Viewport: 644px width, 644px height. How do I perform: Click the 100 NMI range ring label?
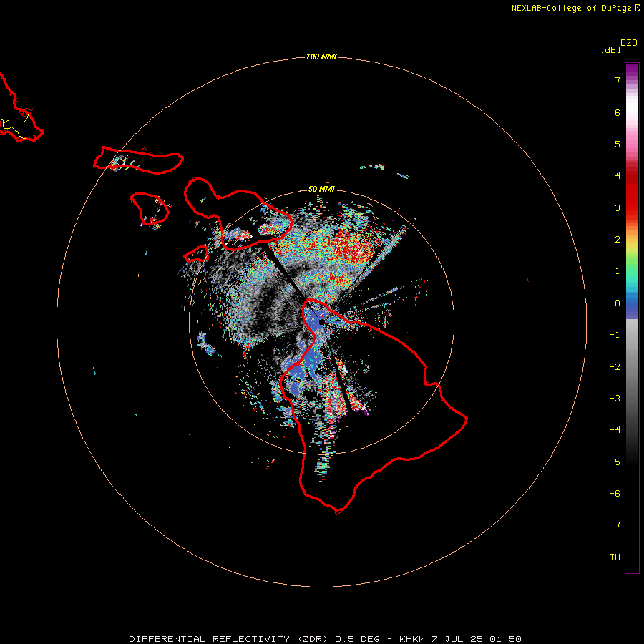(x=321, y=57)
